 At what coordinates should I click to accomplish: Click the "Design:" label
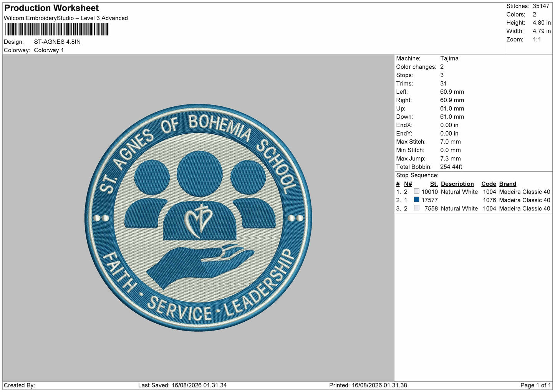click(x=14, y=42)
